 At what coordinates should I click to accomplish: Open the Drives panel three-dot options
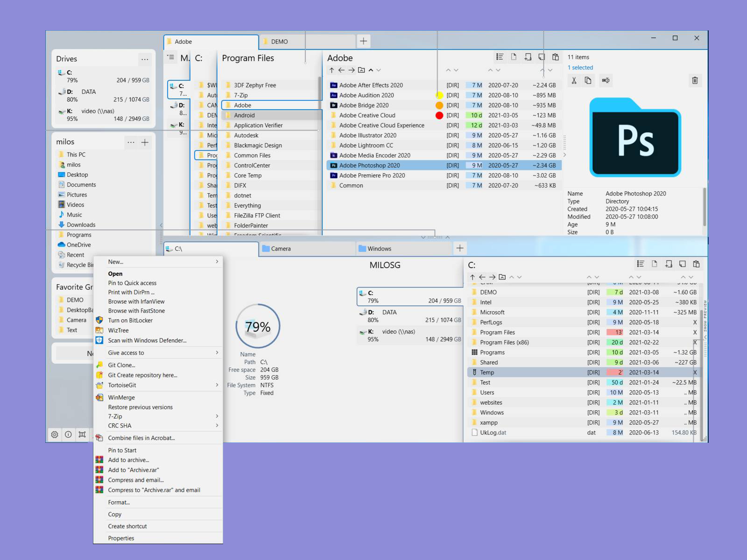tap(145, 59)
